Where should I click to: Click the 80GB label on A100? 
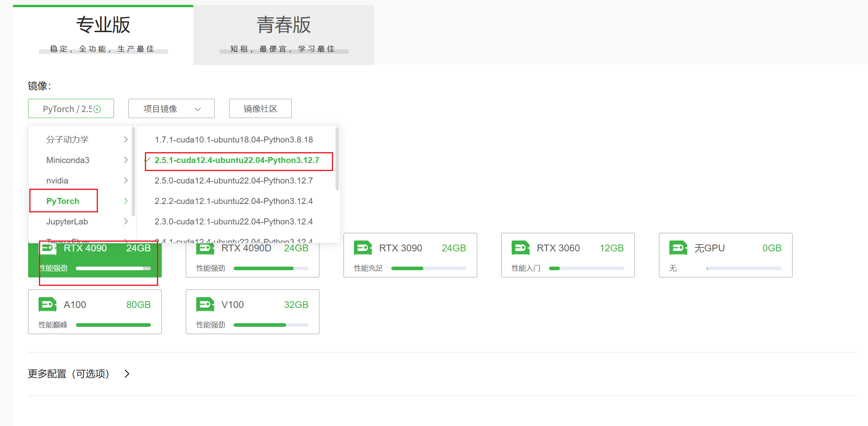[x=138, y=305]
